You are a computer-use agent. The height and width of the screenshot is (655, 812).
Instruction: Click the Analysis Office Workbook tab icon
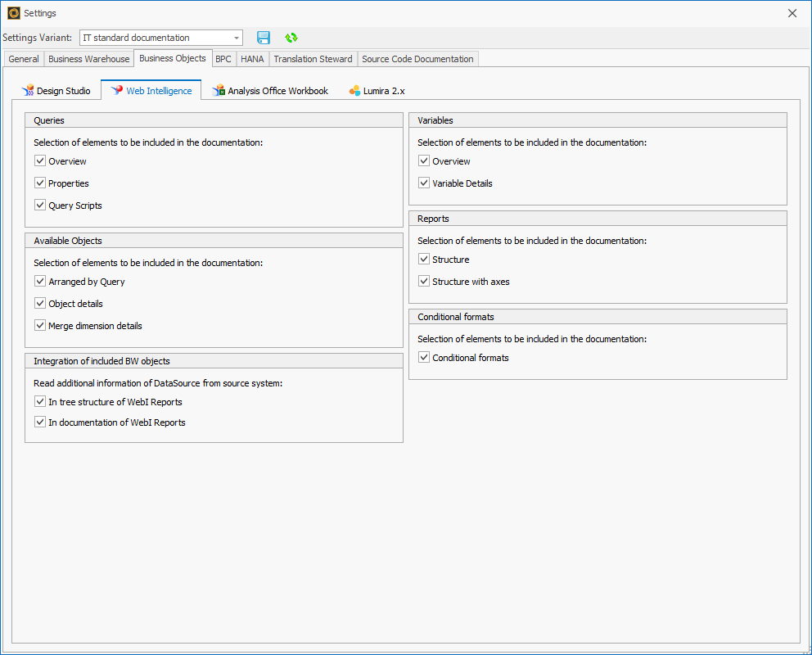point(219,90)
